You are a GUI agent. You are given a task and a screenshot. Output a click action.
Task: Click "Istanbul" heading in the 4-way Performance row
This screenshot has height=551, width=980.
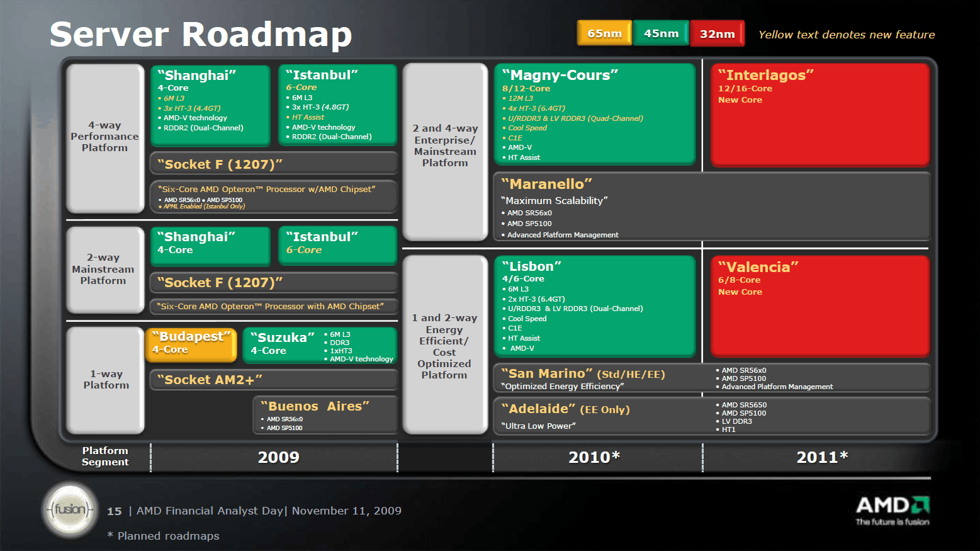click(x=322, y=75)
